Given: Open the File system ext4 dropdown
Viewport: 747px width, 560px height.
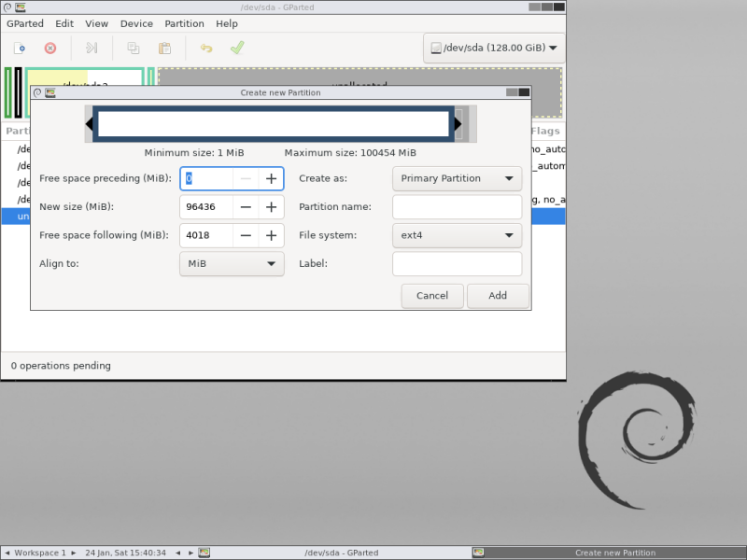Looking at the screenshot, I should click(457, 235).
